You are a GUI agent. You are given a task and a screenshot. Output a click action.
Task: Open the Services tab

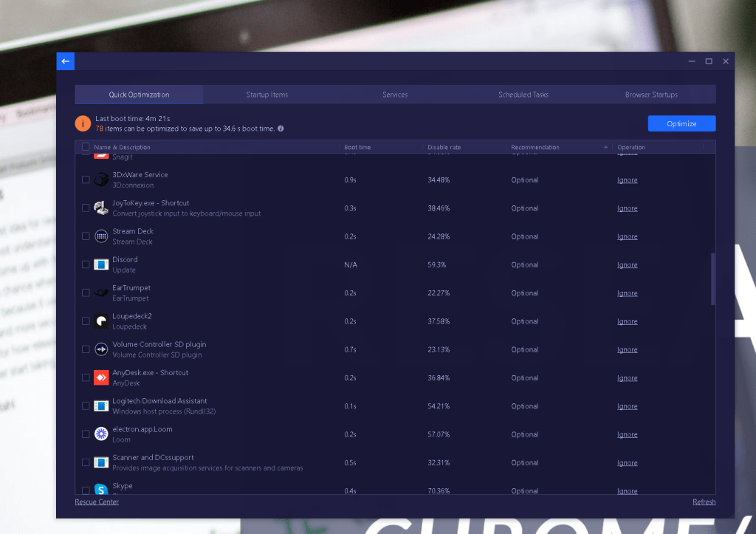click(x=396, y=95)
